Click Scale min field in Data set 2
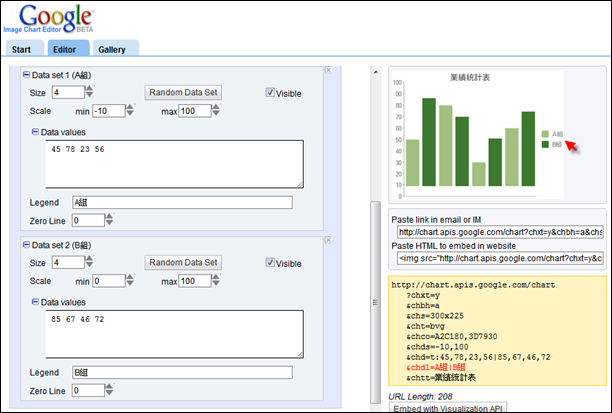The width and height of the screenshot is (612, 413). pos(109,281)
